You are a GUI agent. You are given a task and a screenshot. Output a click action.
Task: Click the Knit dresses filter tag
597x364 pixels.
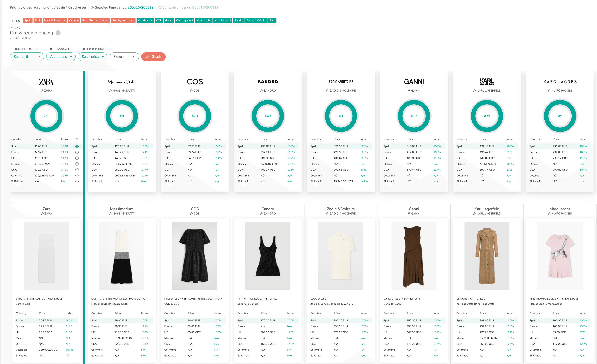[145, 21]
